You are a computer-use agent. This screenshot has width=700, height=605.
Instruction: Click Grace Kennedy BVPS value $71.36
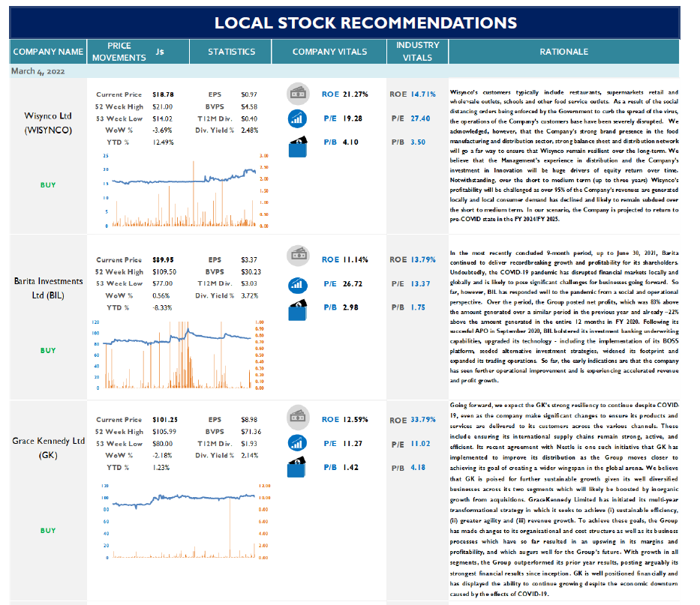(251, 432)
